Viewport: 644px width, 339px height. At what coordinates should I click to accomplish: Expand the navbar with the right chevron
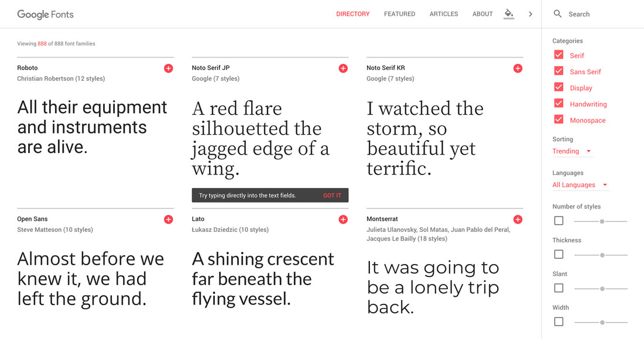(x=530, y=13)
